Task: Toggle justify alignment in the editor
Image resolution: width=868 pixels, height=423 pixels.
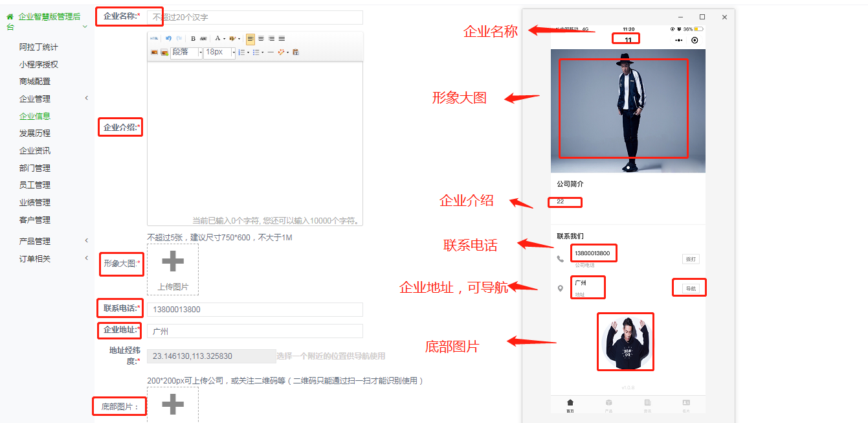Action: coord(282,39)
